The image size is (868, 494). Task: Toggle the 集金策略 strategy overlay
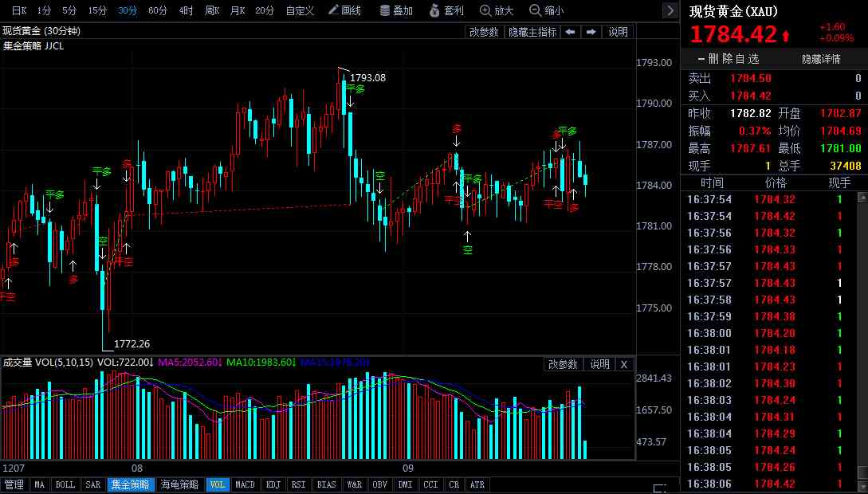130,484
